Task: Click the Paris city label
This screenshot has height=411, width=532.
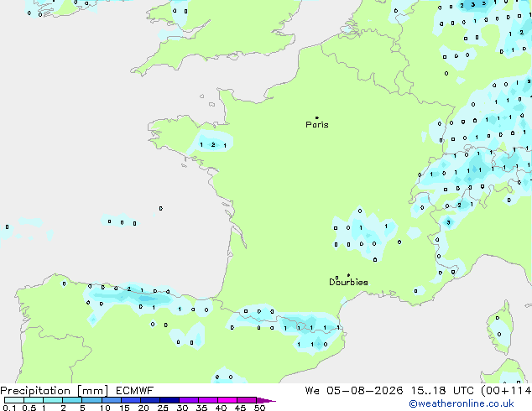Action: (317, 124)
